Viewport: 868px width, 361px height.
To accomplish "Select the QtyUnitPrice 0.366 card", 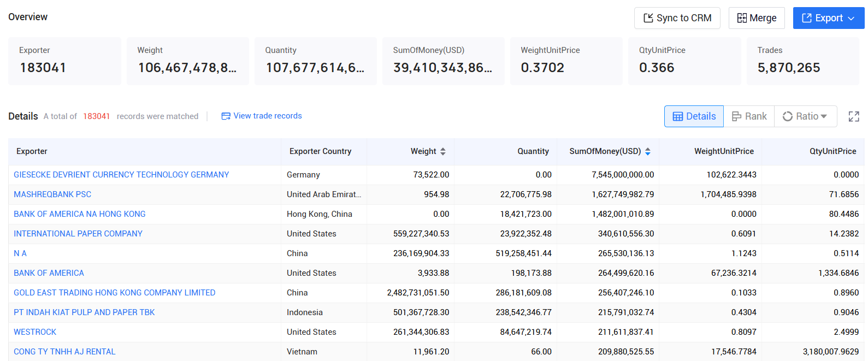I will click(x=684, y=61).
